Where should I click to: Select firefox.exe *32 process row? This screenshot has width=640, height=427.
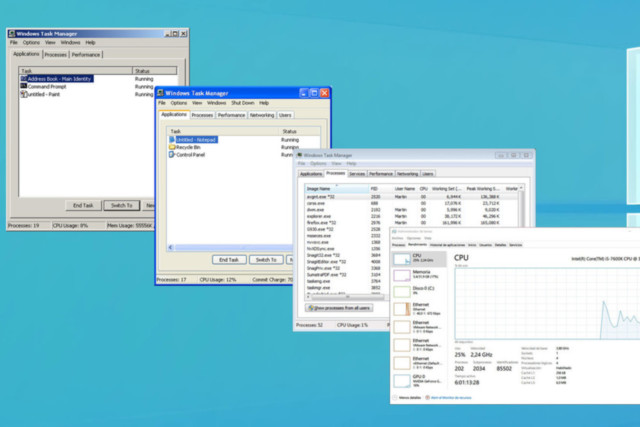tap(411, 223)
